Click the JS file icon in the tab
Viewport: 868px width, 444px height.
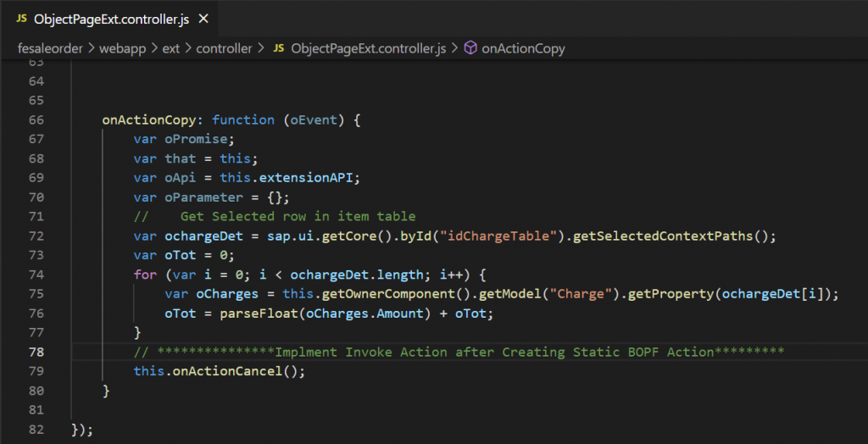point(21,19)
